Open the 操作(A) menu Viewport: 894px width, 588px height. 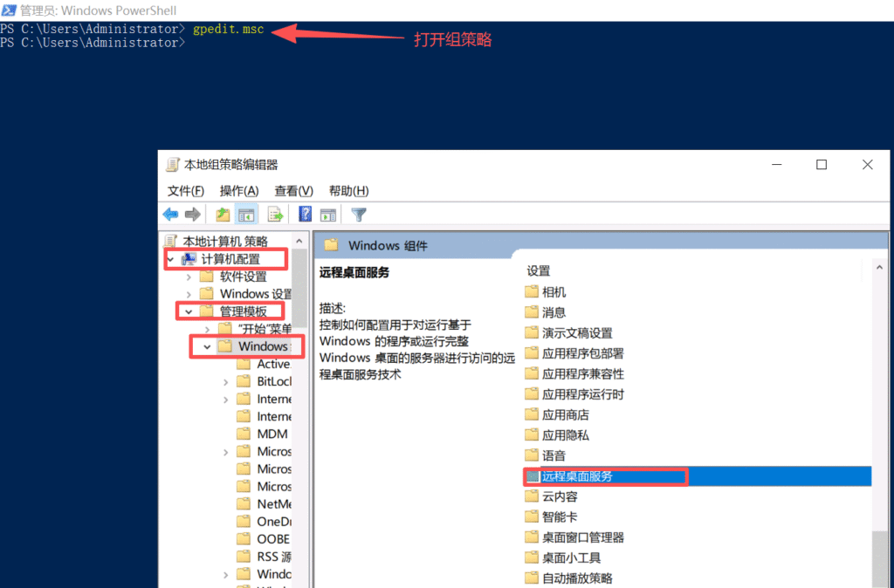[239, 191]
